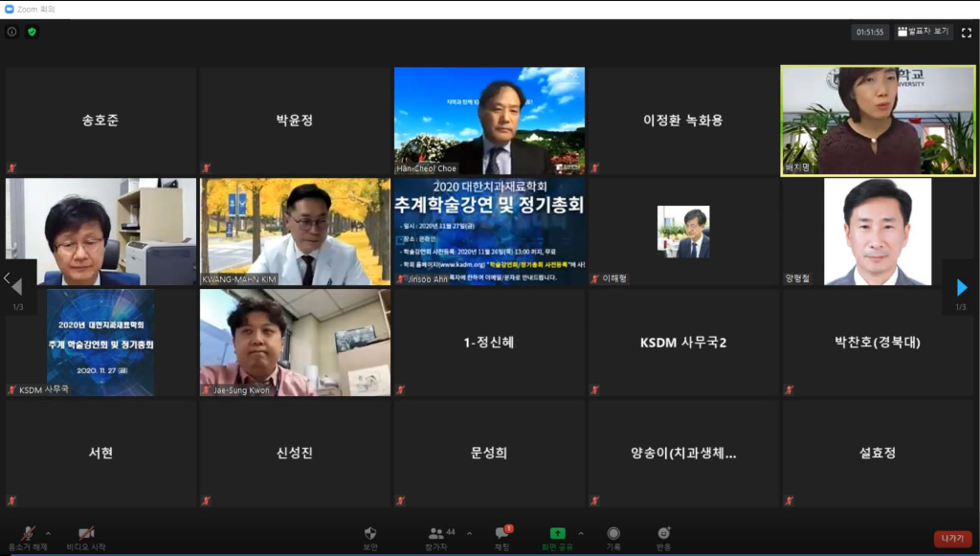
Task: Click the red Leave (나가기) button
Action: [x=952, y=539]
